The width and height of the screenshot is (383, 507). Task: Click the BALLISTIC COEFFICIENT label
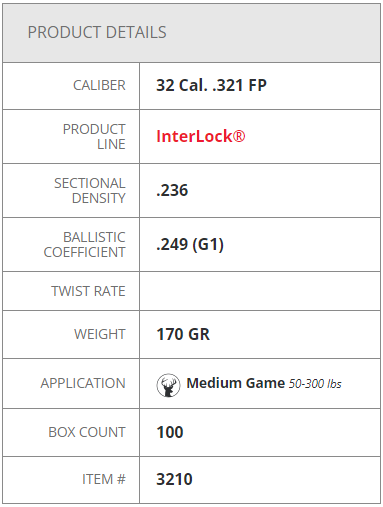[85, 245]
